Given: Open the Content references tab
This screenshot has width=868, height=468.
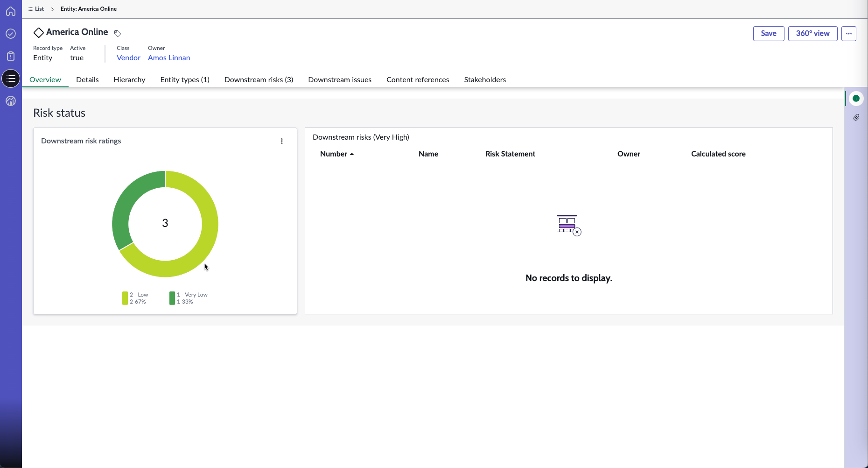Looking at the screenshot, I should (x=418, y=79).
